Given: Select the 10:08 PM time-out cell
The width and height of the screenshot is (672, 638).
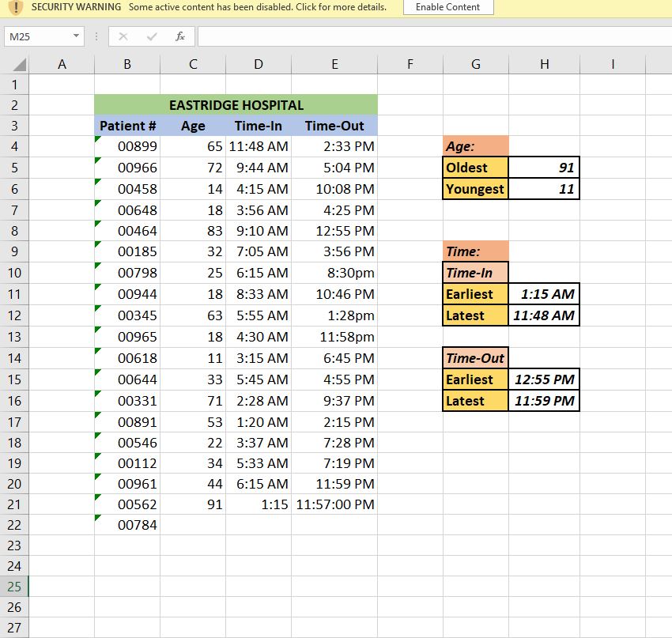Looking at the screenshot, I should click(x=334, y=189).
